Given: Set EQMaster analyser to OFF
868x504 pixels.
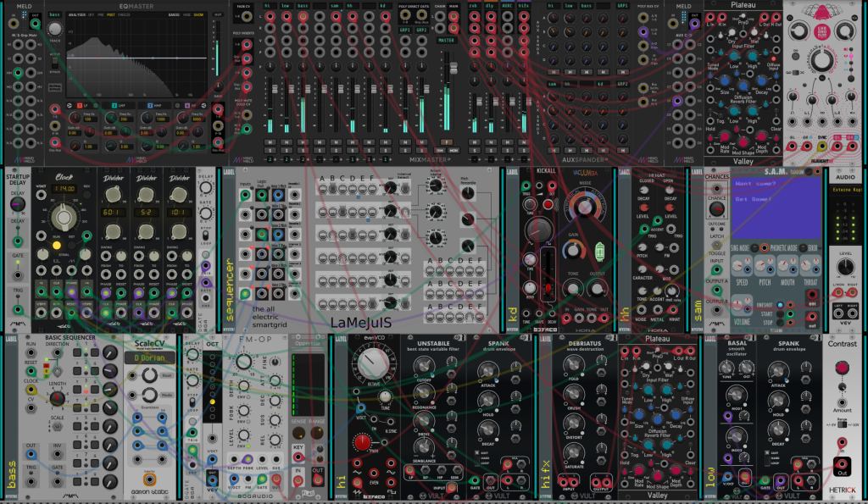Looking at the screenshot, I should (x=91, y=15).
